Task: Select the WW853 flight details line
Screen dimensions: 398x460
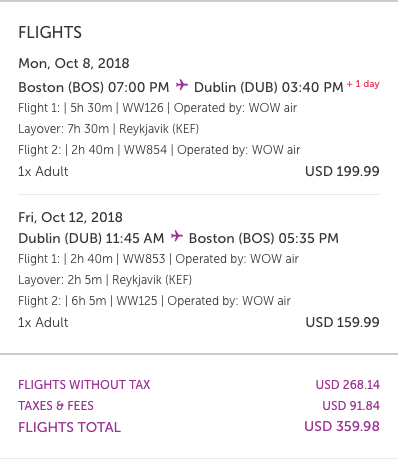Action: point(158,259)
